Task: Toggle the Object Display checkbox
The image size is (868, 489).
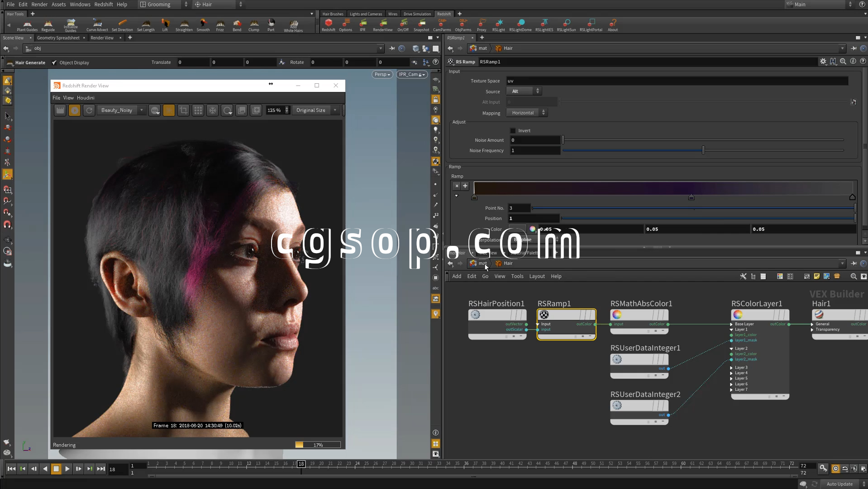Action: click(x=54, y=63)
